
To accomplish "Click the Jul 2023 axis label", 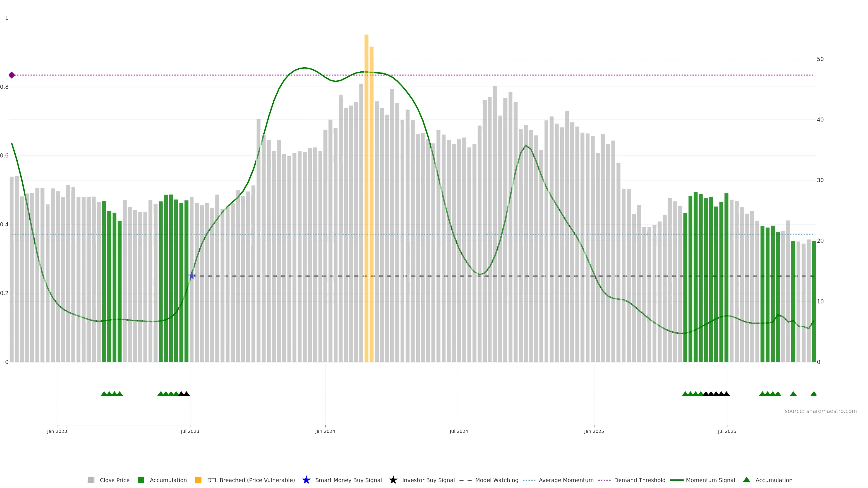I will (190, 431).
